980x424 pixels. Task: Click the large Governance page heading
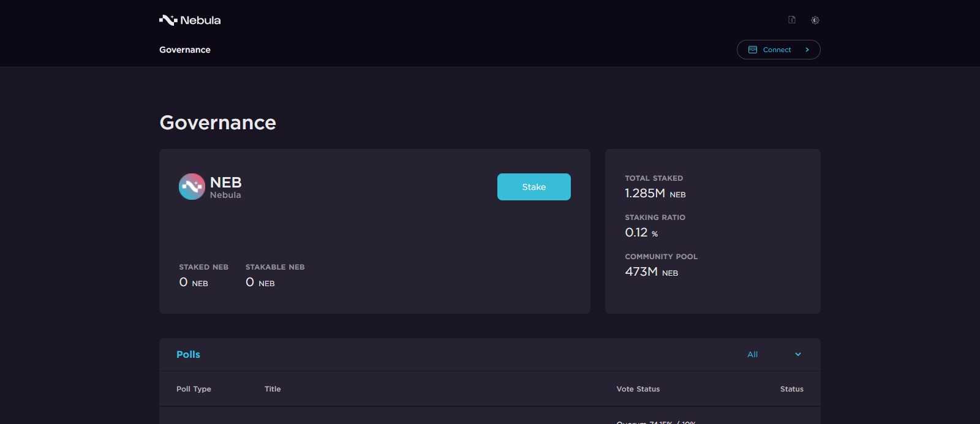tap(218, 123)
